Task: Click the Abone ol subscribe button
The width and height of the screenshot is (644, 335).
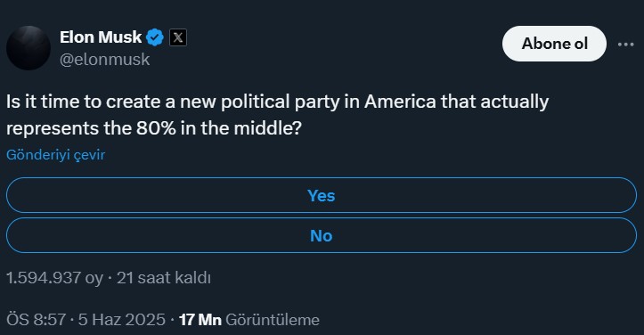Action: [x=554, y=44]
